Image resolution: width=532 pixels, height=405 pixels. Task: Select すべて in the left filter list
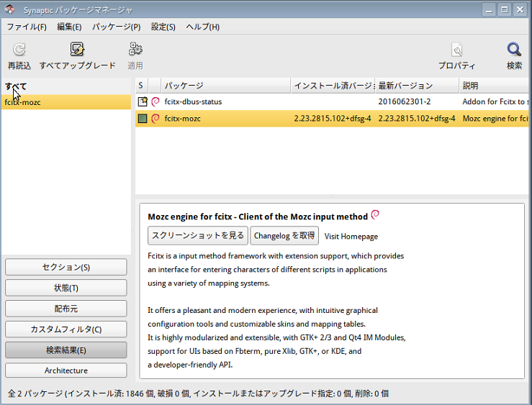[66, 86]
